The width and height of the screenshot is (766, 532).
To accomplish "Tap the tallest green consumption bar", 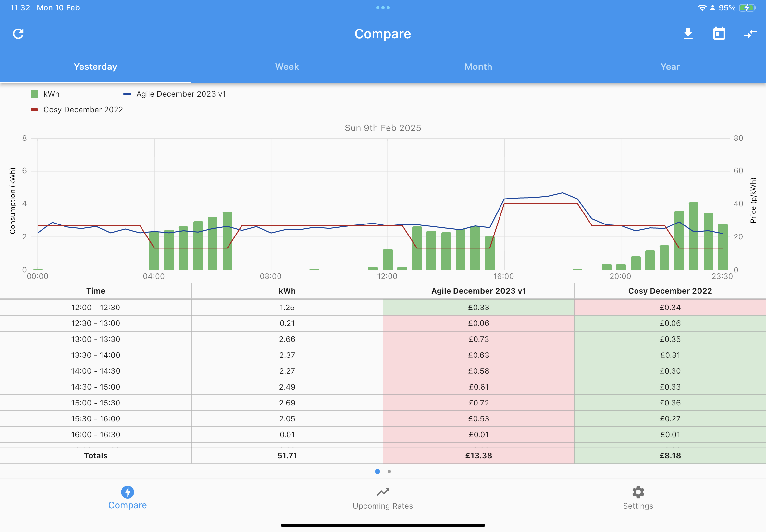I will pos(693,236).
